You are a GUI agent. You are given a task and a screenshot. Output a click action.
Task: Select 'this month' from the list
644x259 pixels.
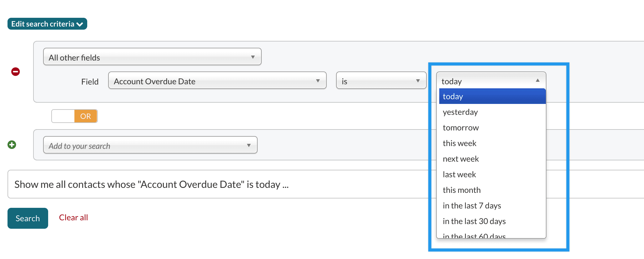tap(492, 190)
